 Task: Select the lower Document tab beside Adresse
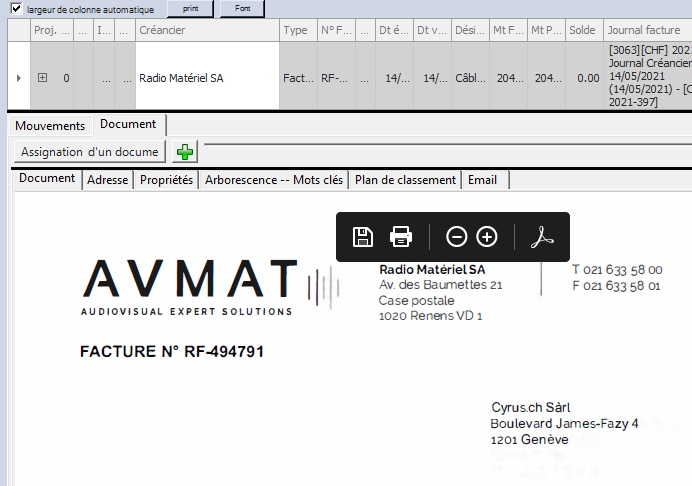[47, 178]
